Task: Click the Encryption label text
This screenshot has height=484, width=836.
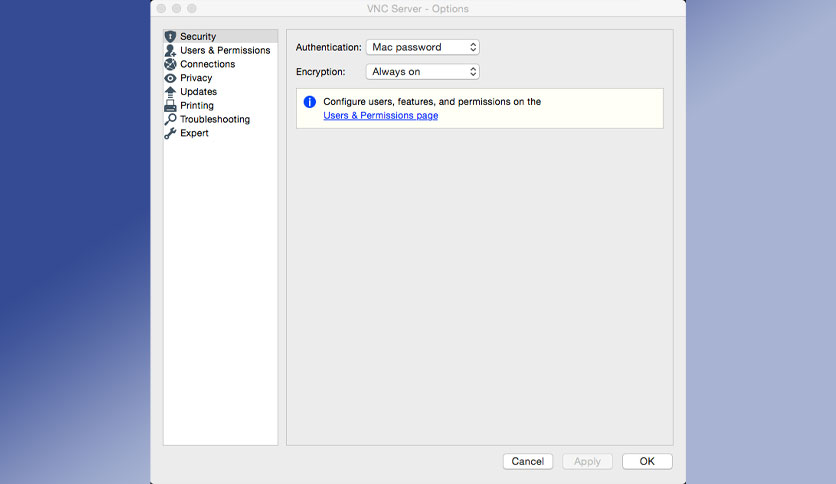Action: (x=320, y=71)
